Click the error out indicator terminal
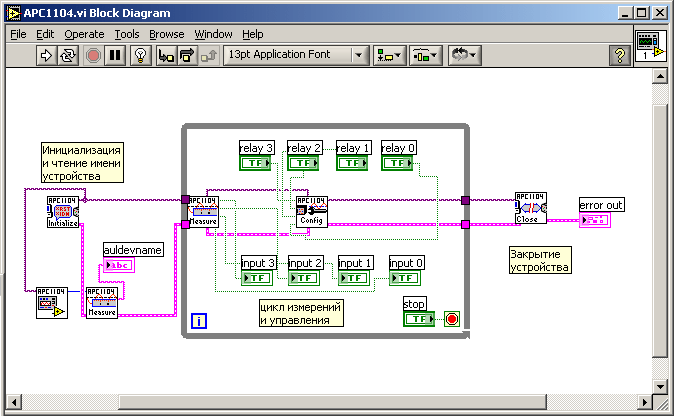This screenshot has height=416, width=674. [595, 220]
